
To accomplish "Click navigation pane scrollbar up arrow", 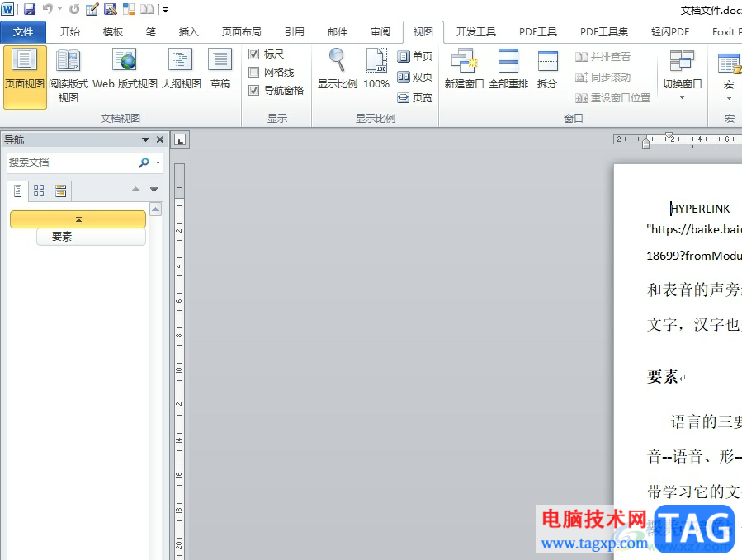I will tap(156, 209).
